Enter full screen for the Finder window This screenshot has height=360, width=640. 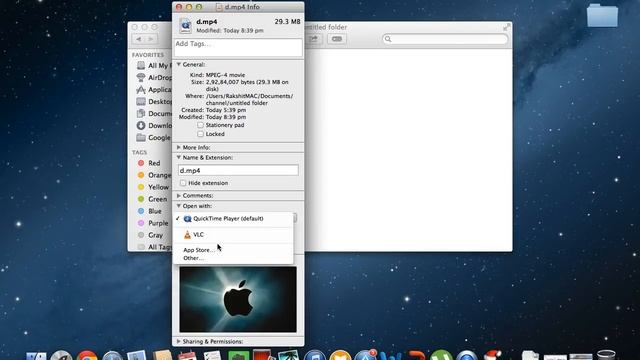pyautogui.click(x=507, y=27)
